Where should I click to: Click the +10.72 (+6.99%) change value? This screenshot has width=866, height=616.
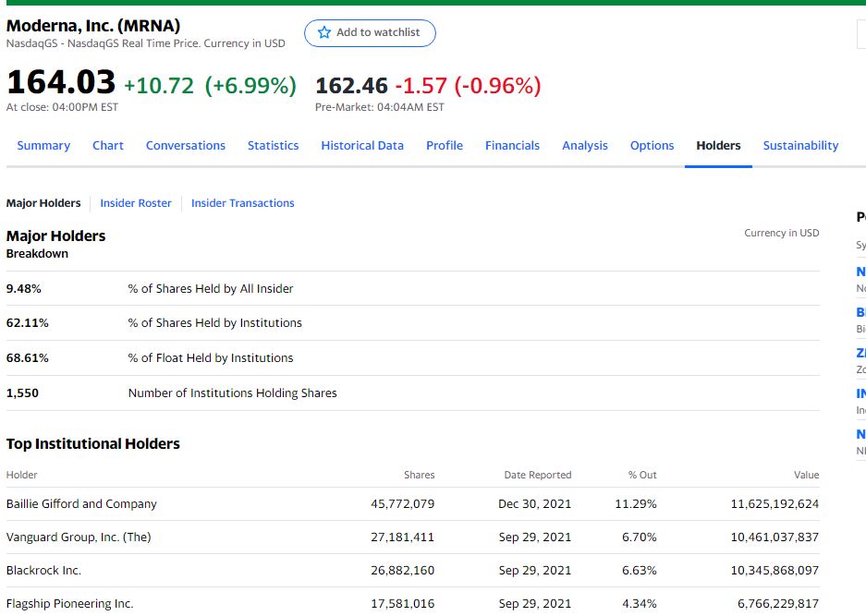211,86
